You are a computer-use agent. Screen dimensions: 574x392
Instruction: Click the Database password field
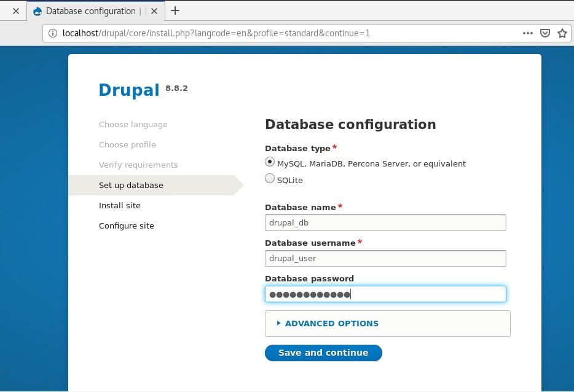pos(385,294)
